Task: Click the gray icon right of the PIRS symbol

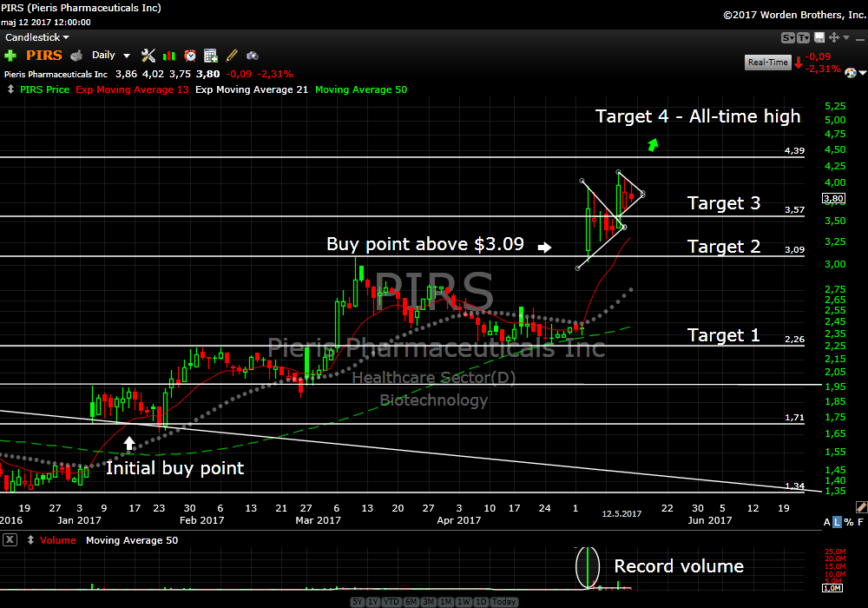Action: point(76,56)
